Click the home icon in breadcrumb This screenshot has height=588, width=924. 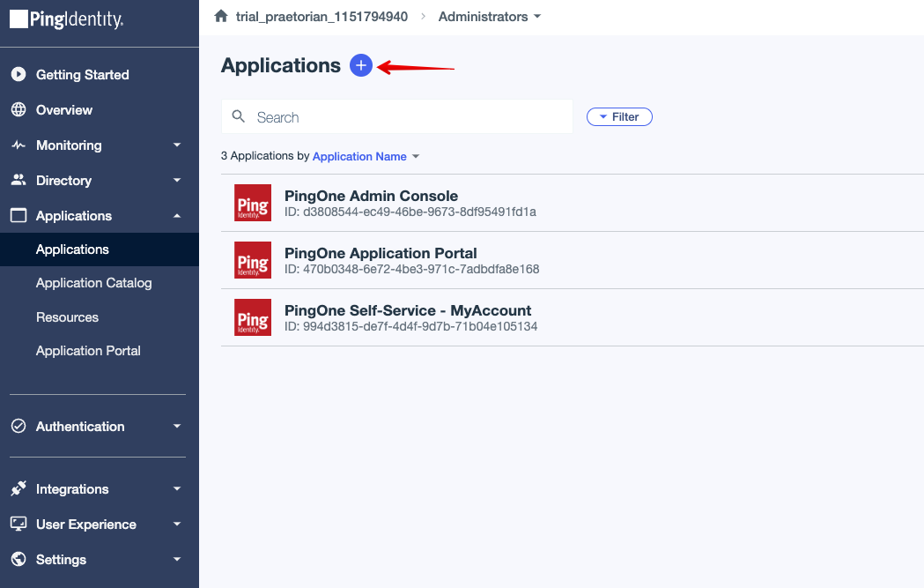tap(221, 16)
